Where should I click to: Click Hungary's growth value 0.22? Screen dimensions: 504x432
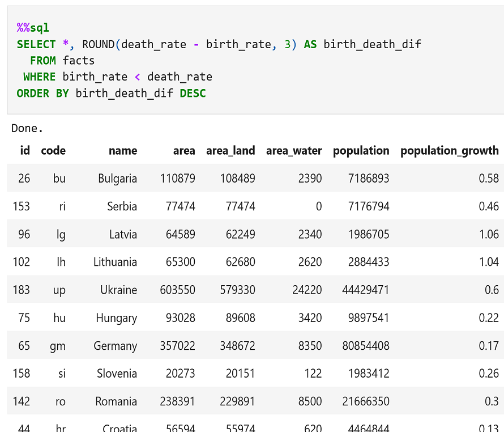pos(489,317)
